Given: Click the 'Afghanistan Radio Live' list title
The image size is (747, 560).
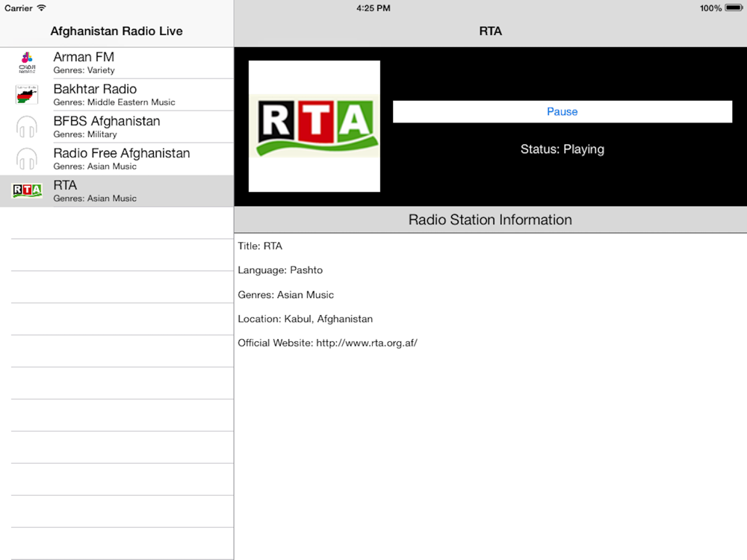Looking at the screenshot, I should point(117,31).
